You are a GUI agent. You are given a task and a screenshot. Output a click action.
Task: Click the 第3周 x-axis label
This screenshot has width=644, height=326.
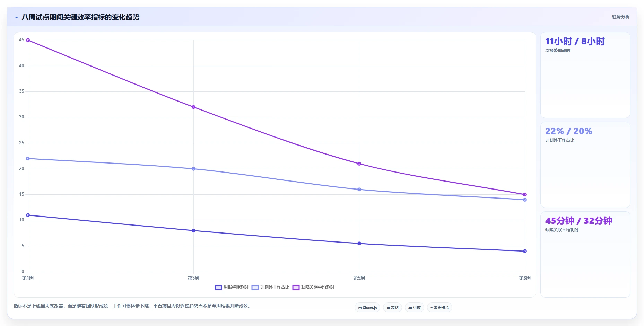coord(193,278)
